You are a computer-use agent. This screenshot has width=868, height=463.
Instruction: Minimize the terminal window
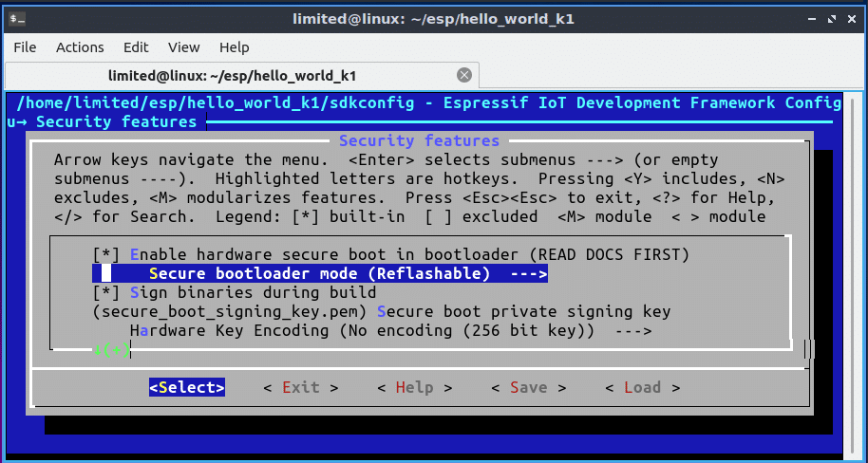click(802, 19)
